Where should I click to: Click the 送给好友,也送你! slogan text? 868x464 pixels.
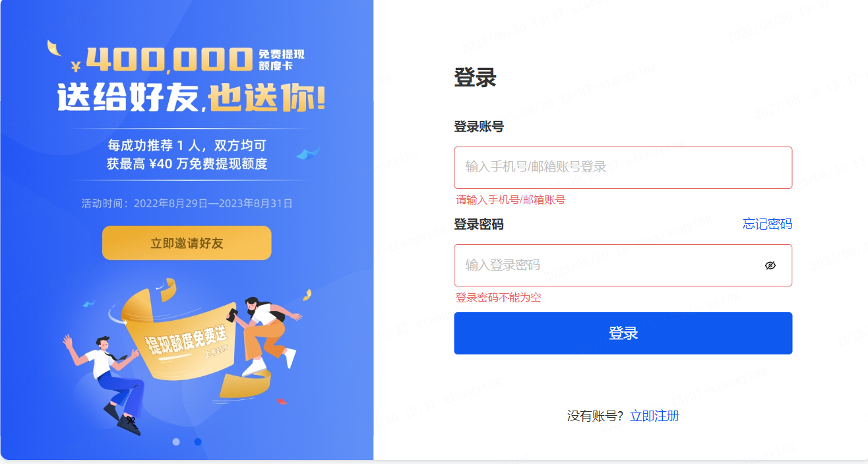click(191, 98)
